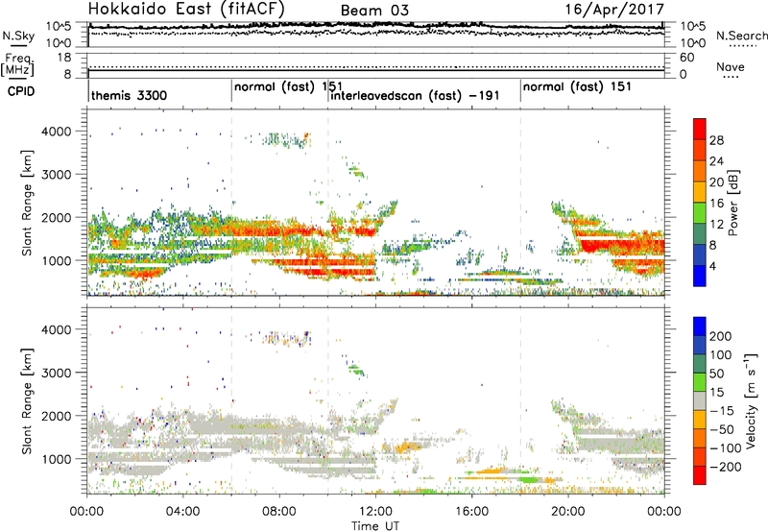The width and height of the screenshot is (768, 532).
Task: Click the '4' tick on the power colorbar
Action: pyautogui.click(x=712, y=266)
